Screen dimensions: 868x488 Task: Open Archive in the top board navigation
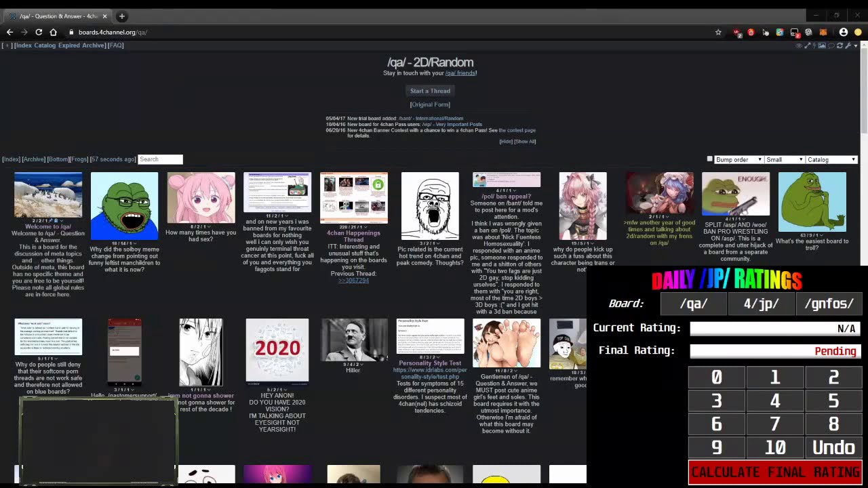[x=93, y=45]
